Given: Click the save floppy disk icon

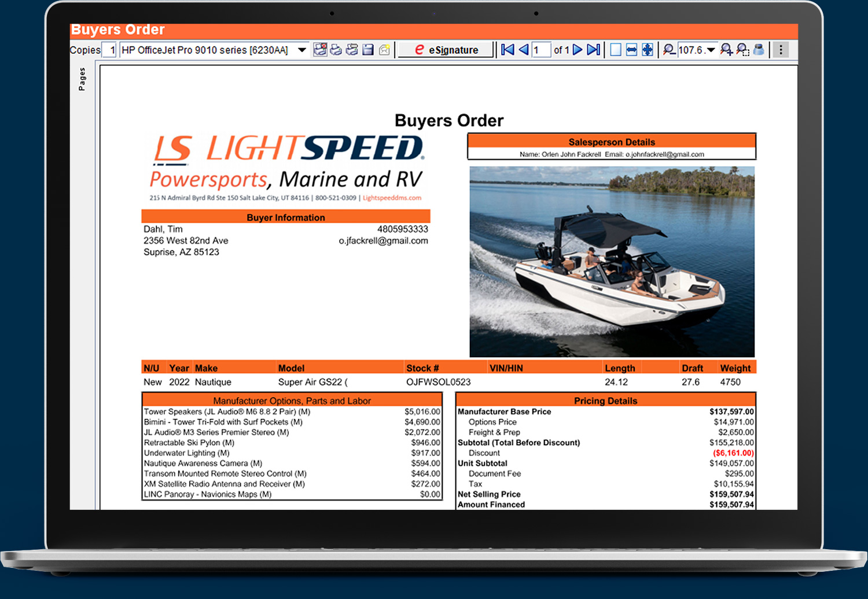Looking at the screenshot, I should point(368,50).
